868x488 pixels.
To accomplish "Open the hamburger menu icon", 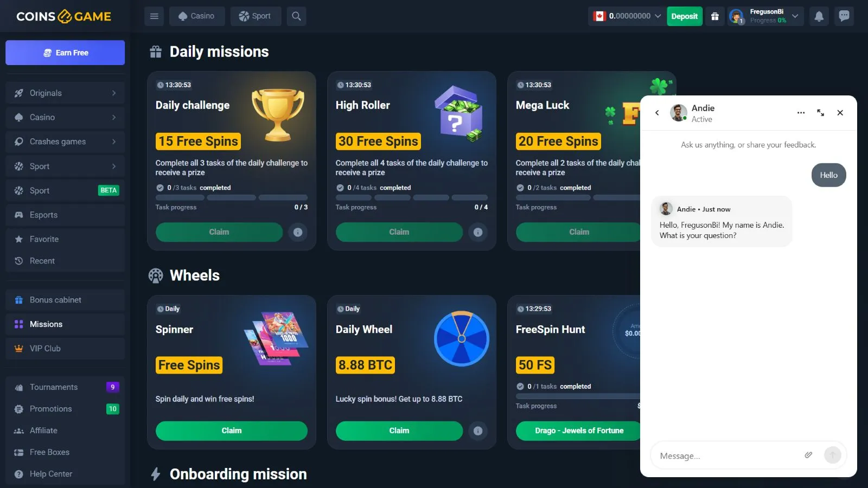I will point(154,16).
